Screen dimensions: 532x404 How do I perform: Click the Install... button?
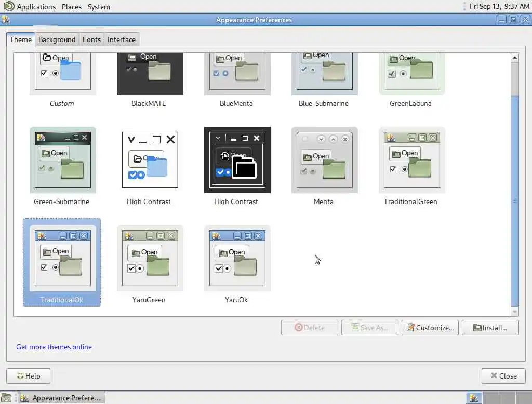[x=490, y=328]
